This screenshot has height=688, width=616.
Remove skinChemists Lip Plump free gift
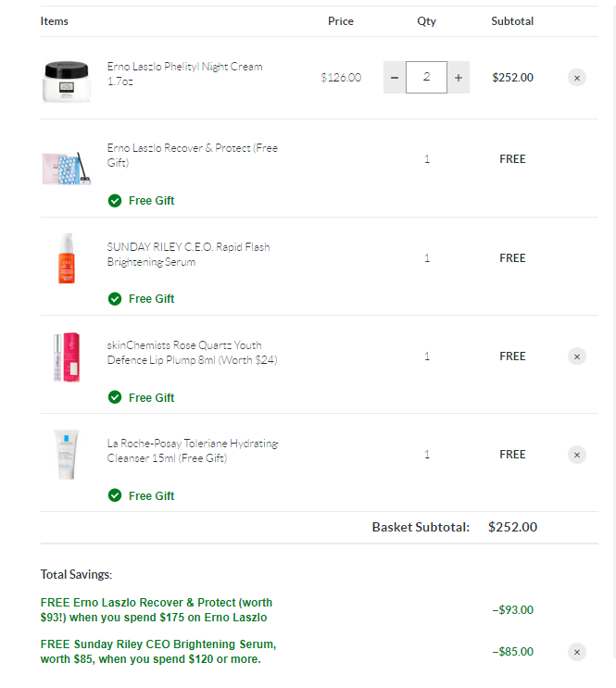[577, 357]
